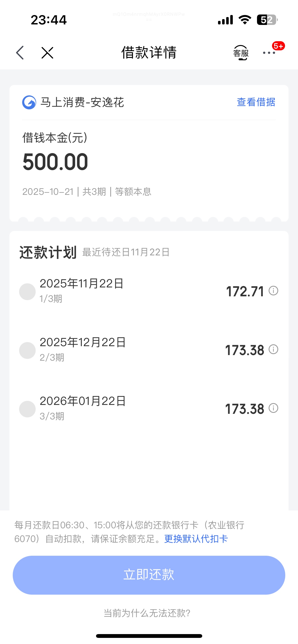Select the 2025年12月22日 installment radio
Image resolution: width=298 pixels, height=644 pixels.
[x=27, y=350]
